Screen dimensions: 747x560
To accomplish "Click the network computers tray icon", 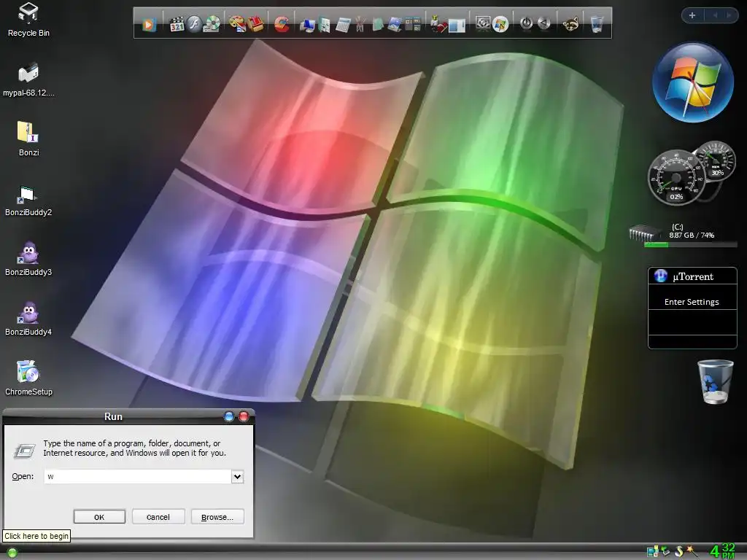I will [x=652, y=551].
